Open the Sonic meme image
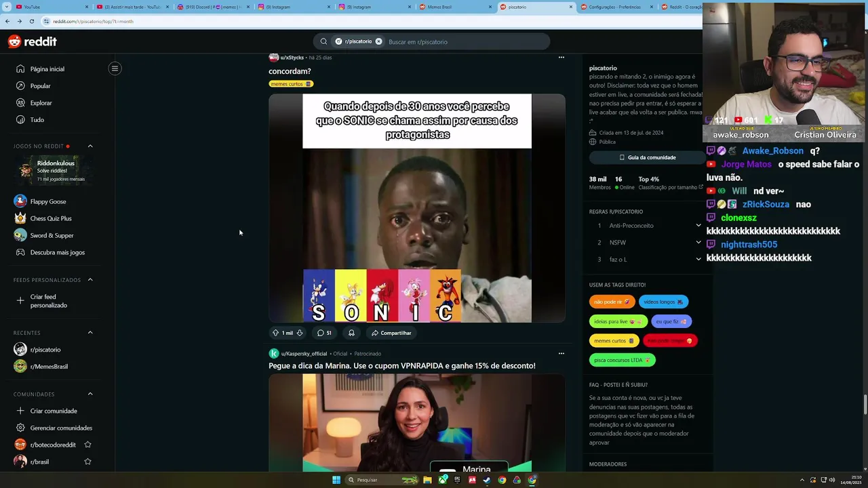The height and width of the screenshot is (488, 868). (x=417, y=208)
